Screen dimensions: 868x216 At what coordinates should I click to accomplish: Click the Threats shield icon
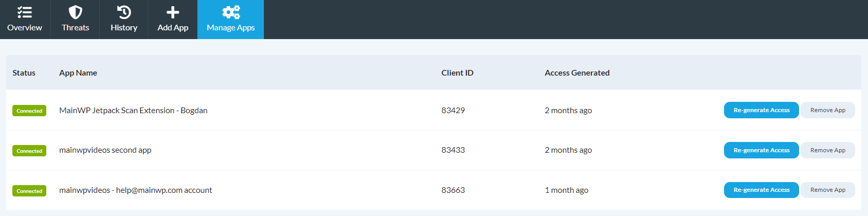point(76,12)
